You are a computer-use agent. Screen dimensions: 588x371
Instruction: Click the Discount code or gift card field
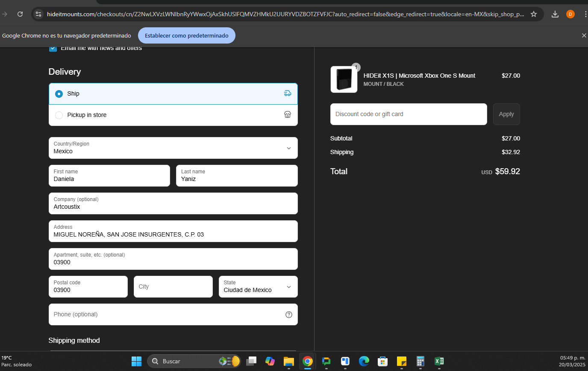(409, 114)
